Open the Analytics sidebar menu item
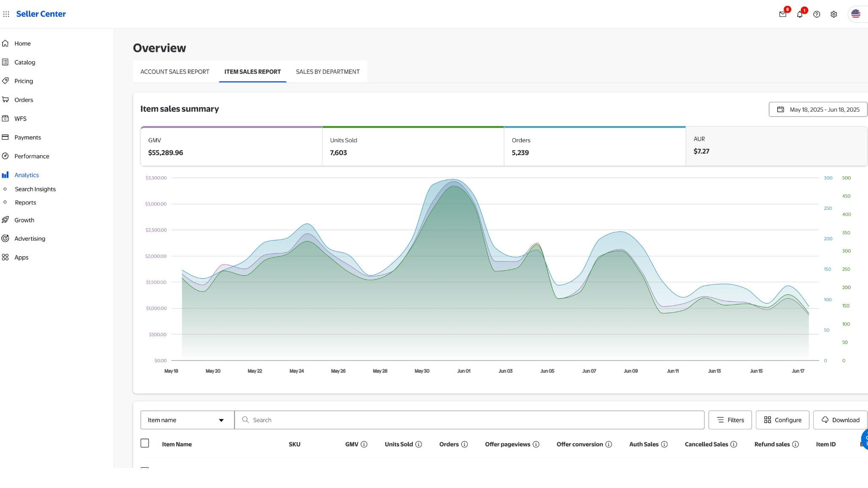The height and width of the screenshot is (488, 868). pos(27,175)
